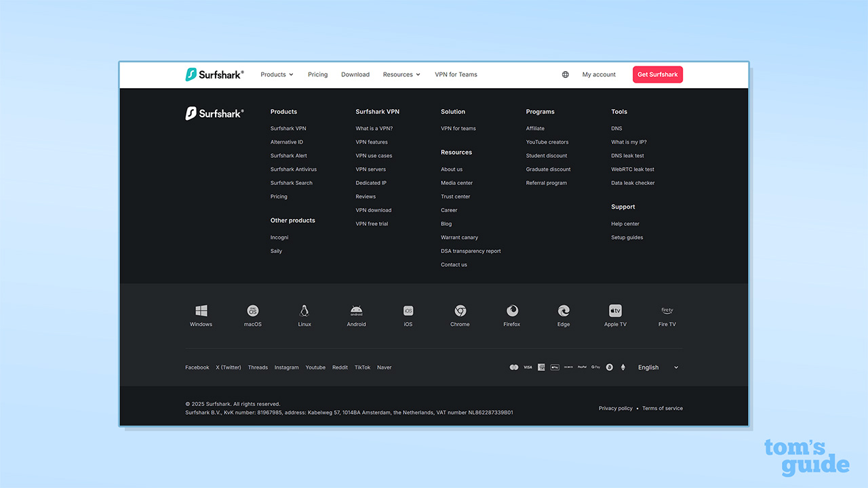The image size is (868, 488).
Task: Follow the Warrant canary link
Action: tap(459, 237)
